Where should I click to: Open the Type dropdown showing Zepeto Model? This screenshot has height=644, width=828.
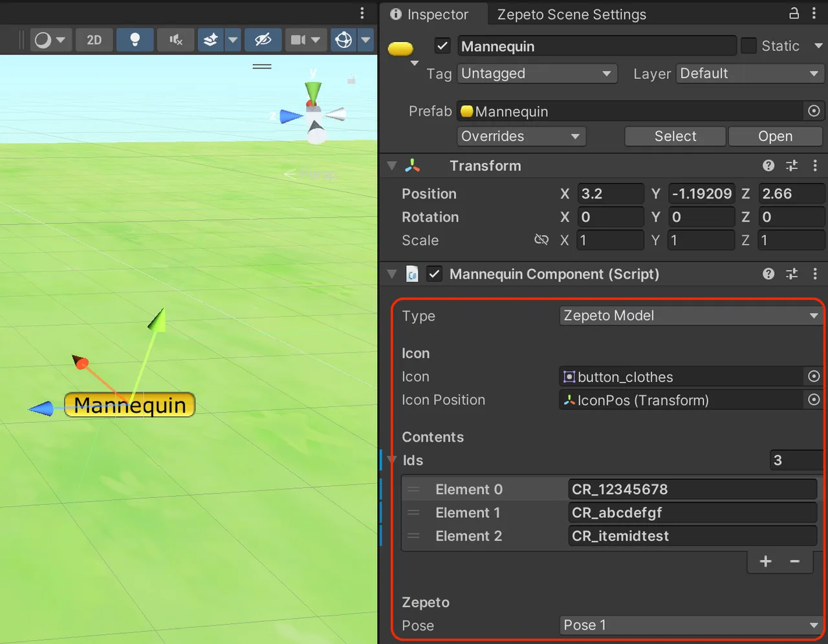pyautogui.click(x=690, y=316)
